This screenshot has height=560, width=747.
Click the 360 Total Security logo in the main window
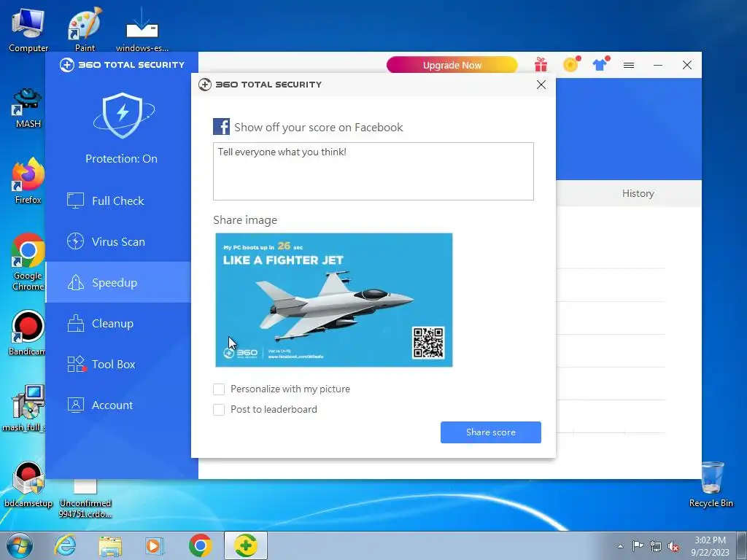click(x=122, y=65)
